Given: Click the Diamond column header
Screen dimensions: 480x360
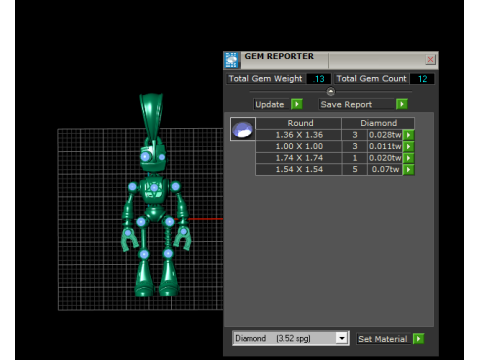Looking at the screenshot, I should coord(378,123).
